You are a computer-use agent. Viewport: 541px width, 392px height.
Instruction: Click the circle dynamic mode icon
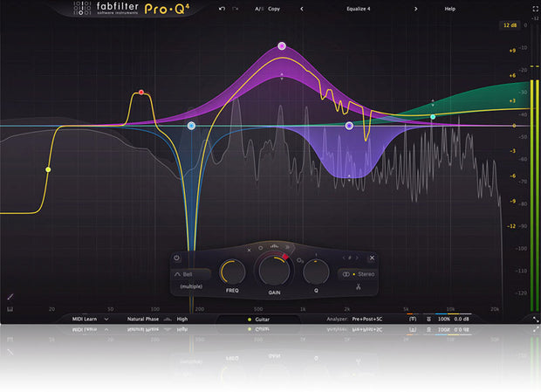[x=261, y=248]
